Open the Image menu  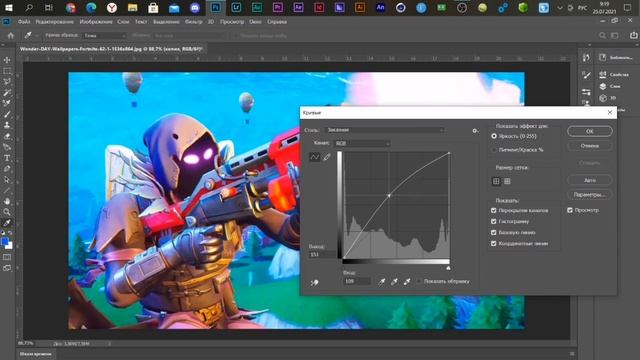(96, 22)
